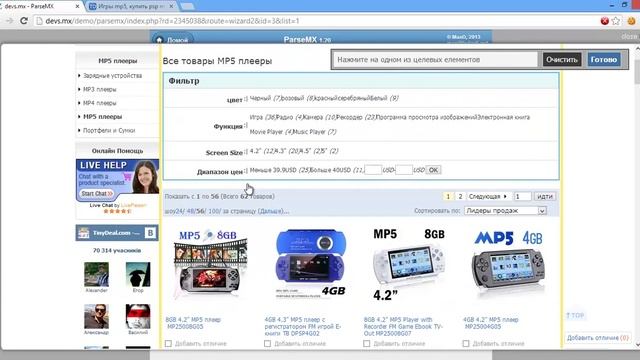Open Зарядные устройства category
The height and width of the screenshot is (360, 640).
112,76
